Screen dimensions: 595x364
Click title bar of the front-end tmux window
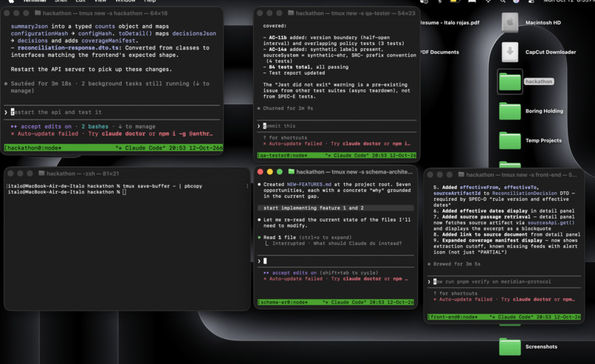521,174
